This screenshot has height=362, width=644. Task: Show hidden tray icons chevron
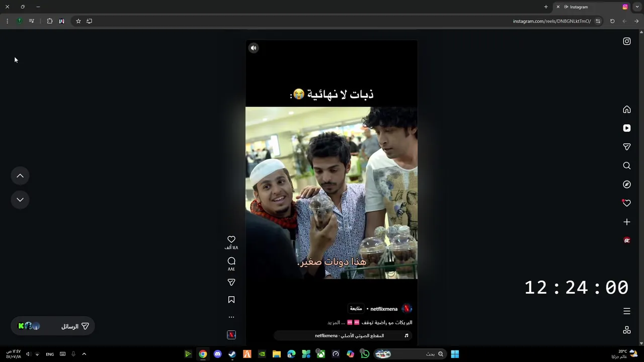tap(84, 354)
